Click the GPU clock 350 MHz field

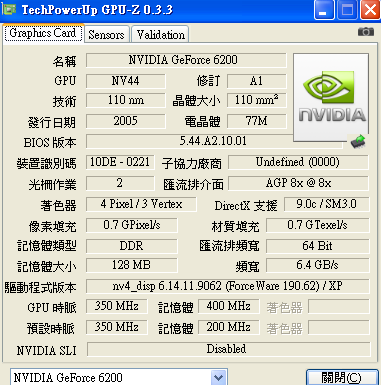(x=117, y=306)
